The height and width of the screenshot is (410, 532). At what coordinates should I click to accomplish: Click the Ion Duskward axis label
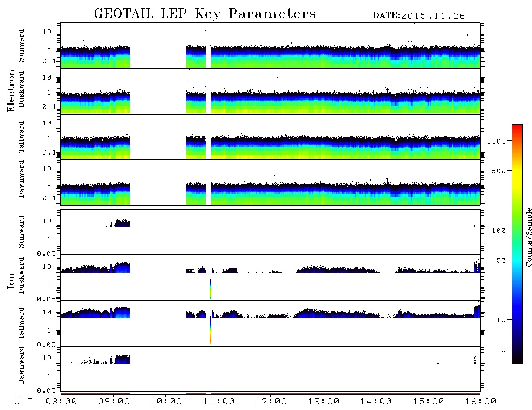(x=21, y=275)
